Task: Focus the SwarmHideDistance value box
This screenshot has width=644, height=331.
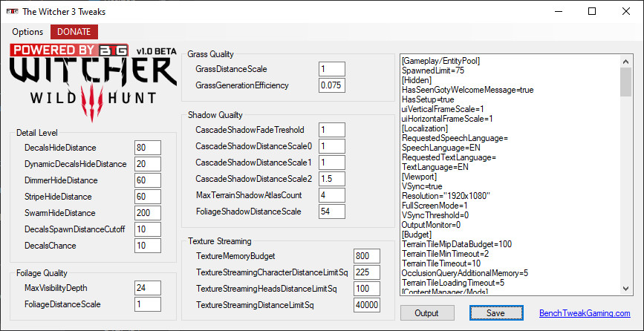Action: [x=148, y=213]
